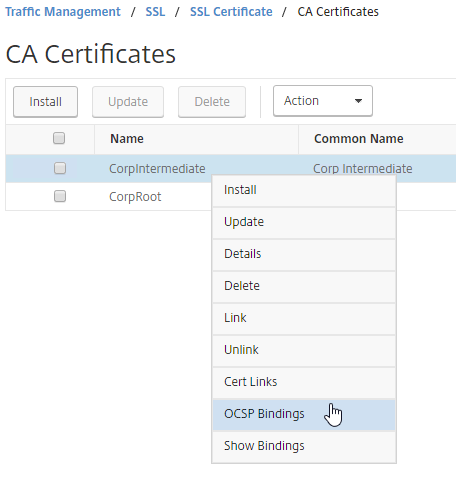Choose Update in the context menu
Viewport: 456px width, 481px height.
coord(304,222)
